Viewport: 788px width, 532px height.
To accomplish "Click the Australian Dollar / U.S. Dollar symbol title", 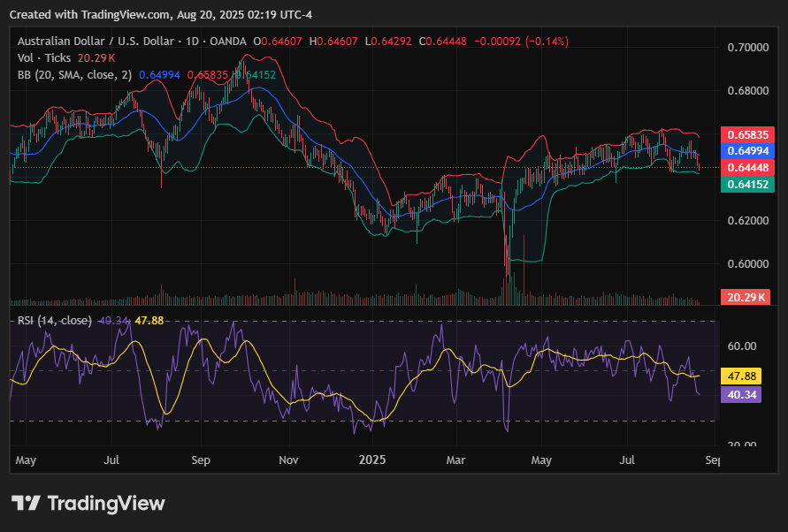I will point(96,42).
